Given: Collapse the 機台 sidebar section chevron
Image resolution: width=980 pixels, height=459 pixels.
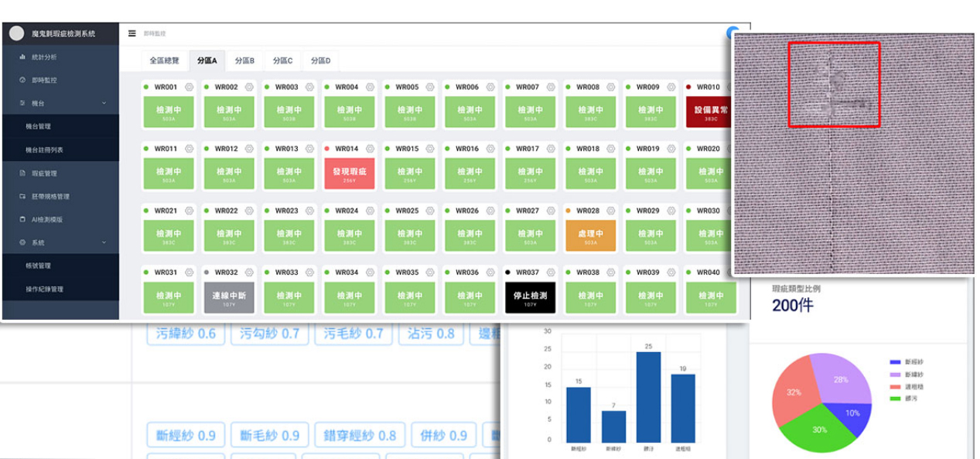Looking at the screenshot, I should [104, 103].
